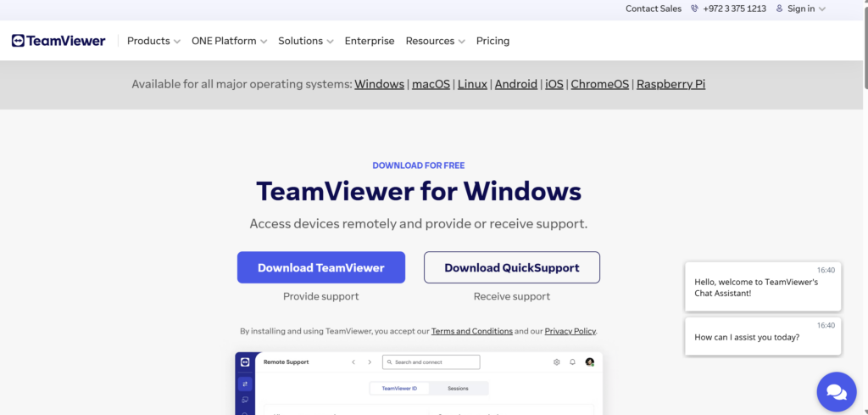Click the connection arrows icon in preview sidebar
The image size is (868, 415).
pos(245,384)
